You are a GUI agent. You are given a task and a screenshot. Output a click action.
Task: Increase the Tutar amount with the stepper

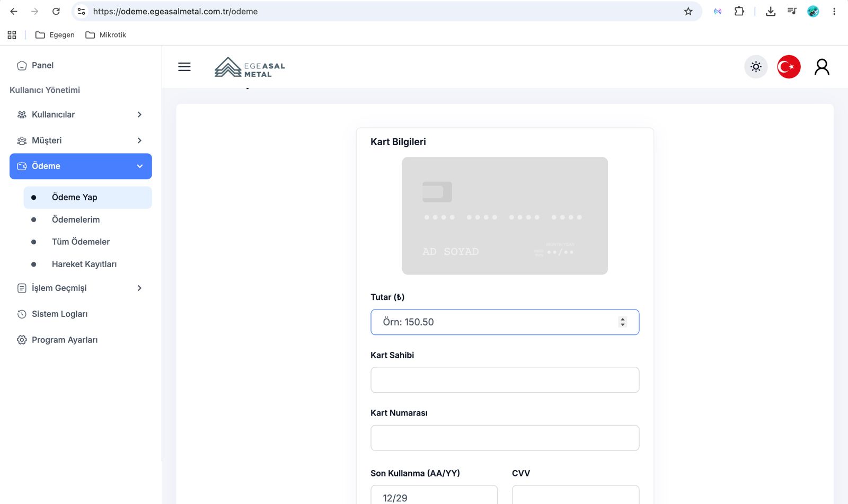(623, 319)
